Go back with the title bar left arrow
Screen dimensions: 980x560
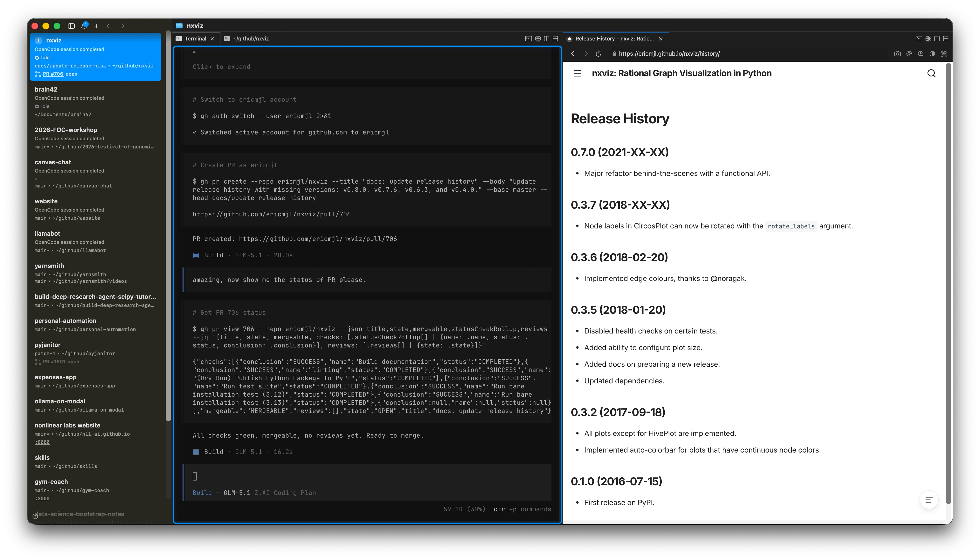[x=109, y=26]
